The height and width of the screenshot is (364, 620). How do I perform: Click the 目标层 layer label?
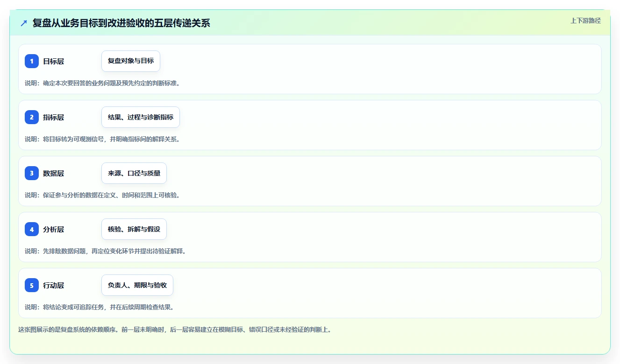53,61
